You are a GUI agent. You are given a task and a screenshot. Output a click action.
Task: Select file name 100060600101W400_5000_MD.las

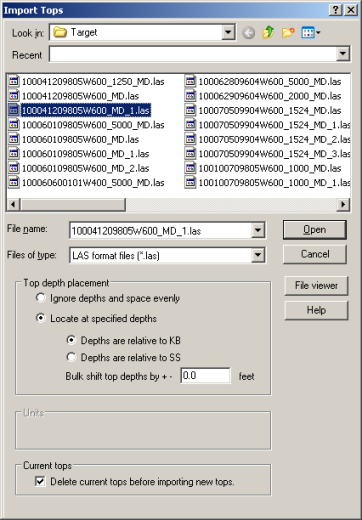point(93,183)
